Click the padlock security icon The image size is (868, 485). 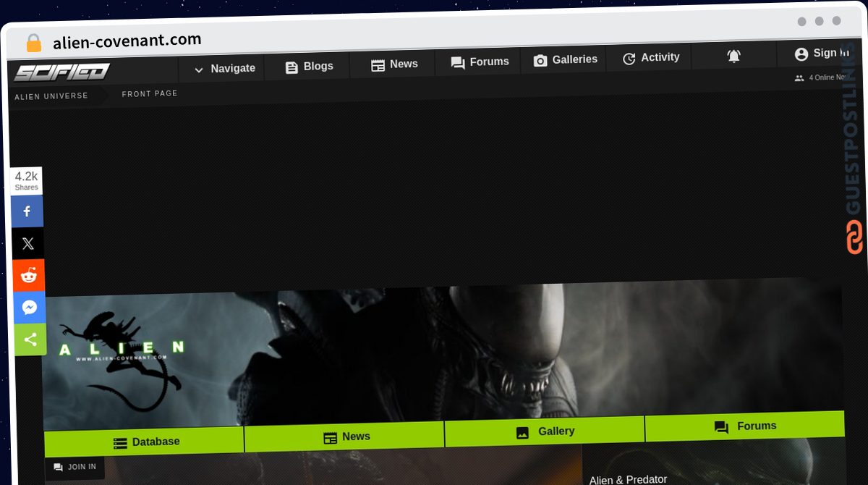click(x=34, y=43)
